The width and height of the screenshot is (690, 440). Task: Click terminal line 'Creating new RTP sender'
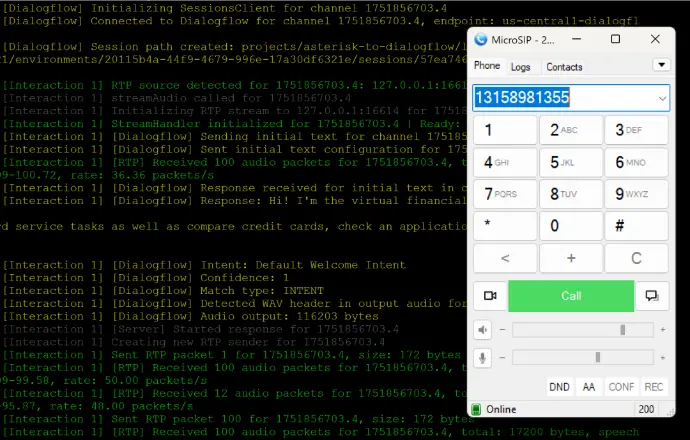click(x=194, y=342)
